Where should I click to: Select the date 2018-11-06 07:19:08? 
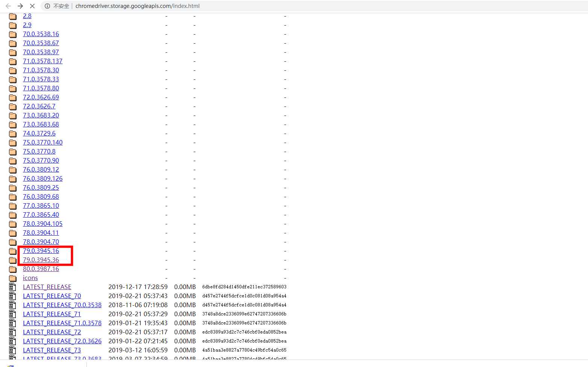coord(138,305)
